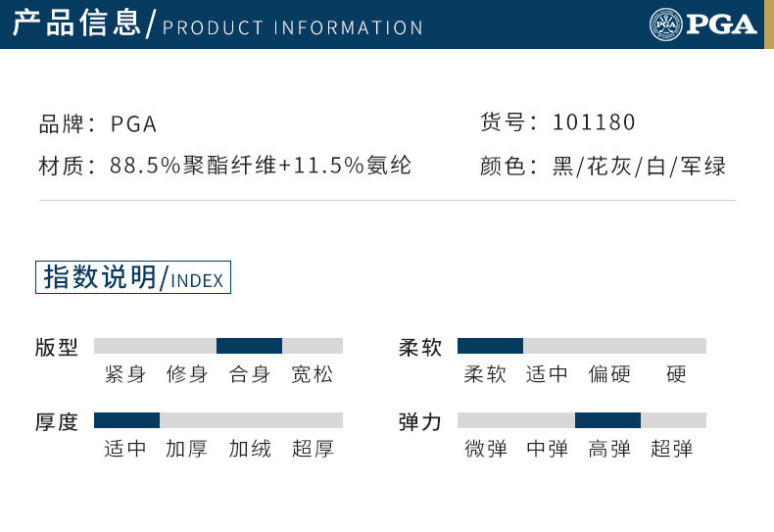Select the 加厚 thickness label
Screen dimensions: 774x532
pyautogui.click(x=187, y=450)
